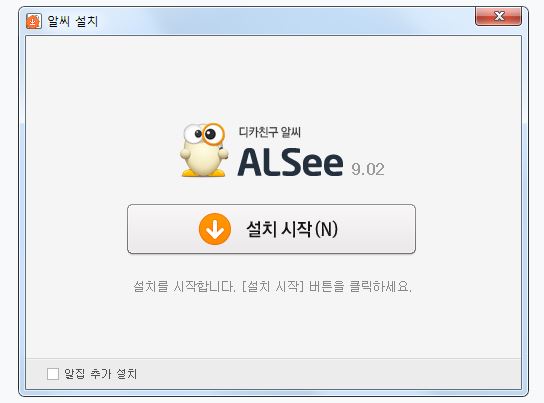This screenshot has width=544, height=403.
Task: Click the (N) shortcut hint on button
Action: (x=326, y=229)
